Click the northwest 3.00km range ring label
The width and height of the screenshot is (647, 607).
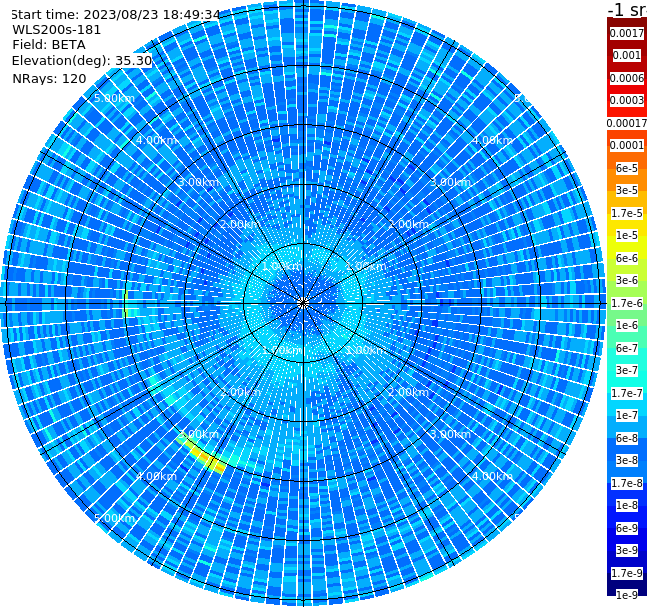pyautogui.click(x=198, y=182)
